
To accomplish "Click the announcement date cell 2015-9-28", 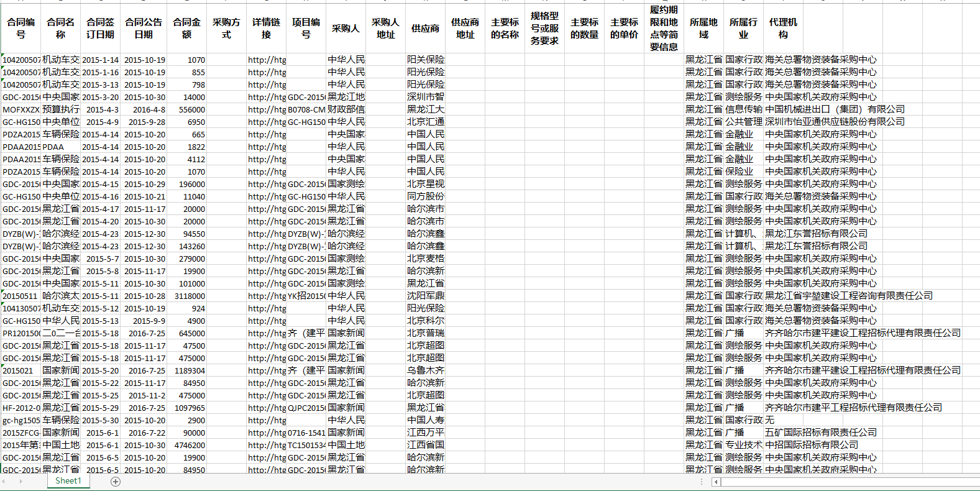I will coord(144,122).
